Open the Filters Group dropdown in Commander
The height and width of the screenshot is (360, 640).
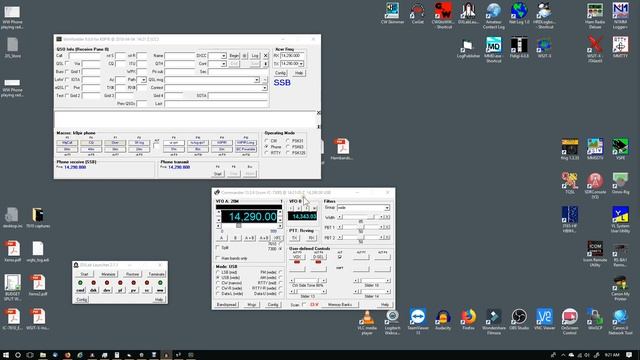tap(387, 208)
